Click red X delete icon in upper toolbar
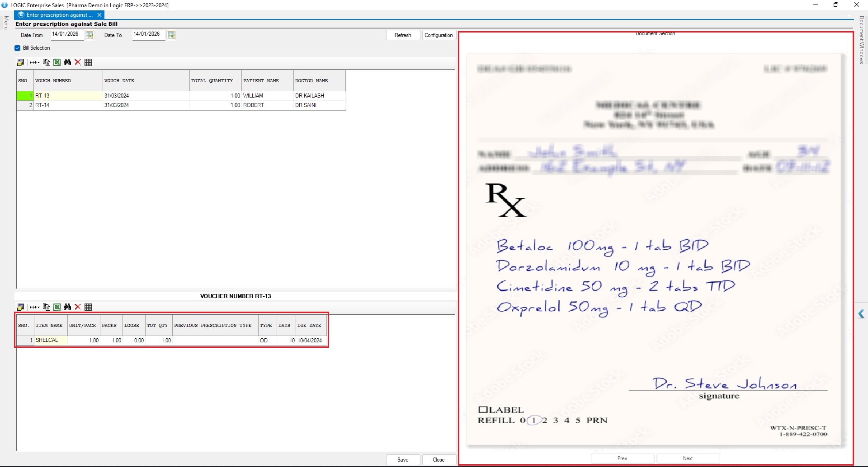Image resolution: width=868 pixels, height=467 pixels. 78,62
